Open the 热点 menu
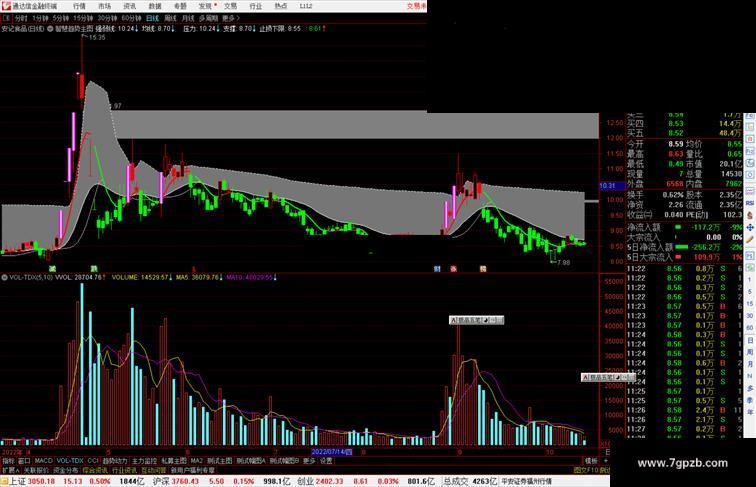The image size is (756, 487). [x=280, y=6]
